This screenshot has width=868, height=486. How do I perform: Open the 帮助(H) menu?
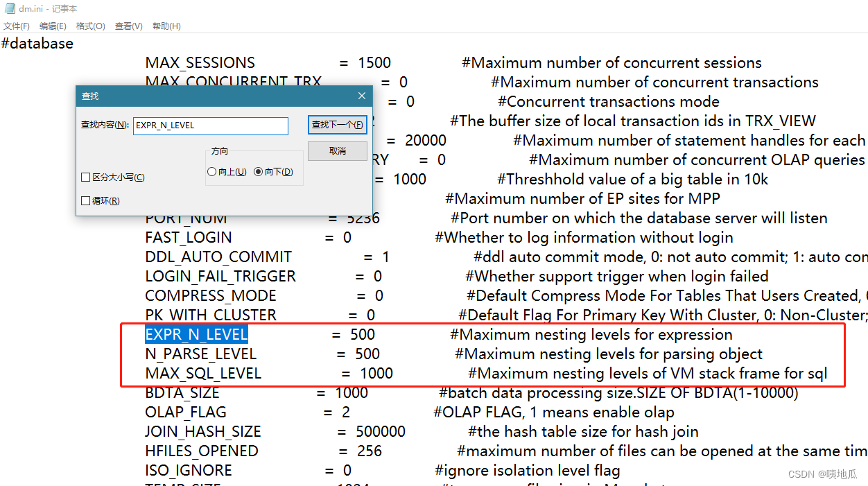pos(166,26)
